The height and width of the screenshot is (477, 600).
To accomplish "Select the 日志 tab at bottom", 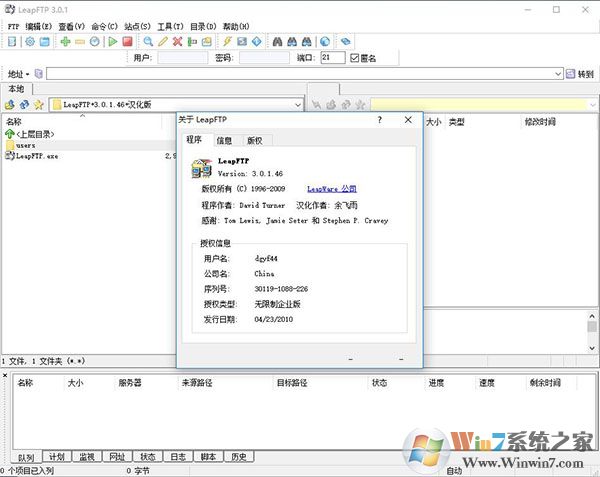I will coord(177,457).
